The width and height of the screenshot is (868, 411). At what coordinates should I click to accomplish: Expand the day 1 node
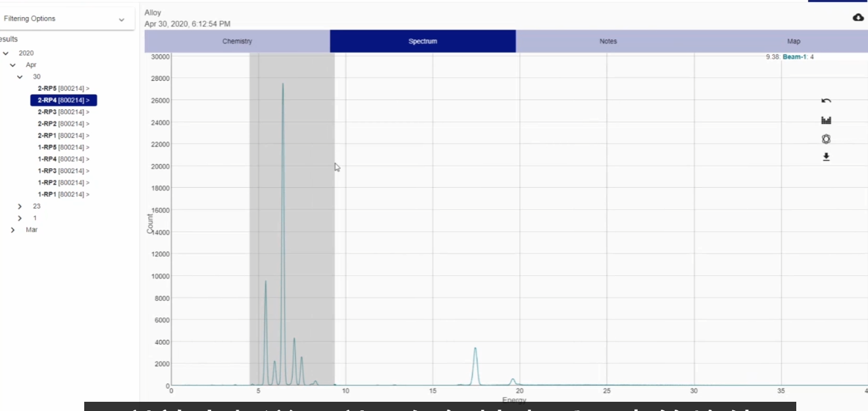click(x=20, y=218)
